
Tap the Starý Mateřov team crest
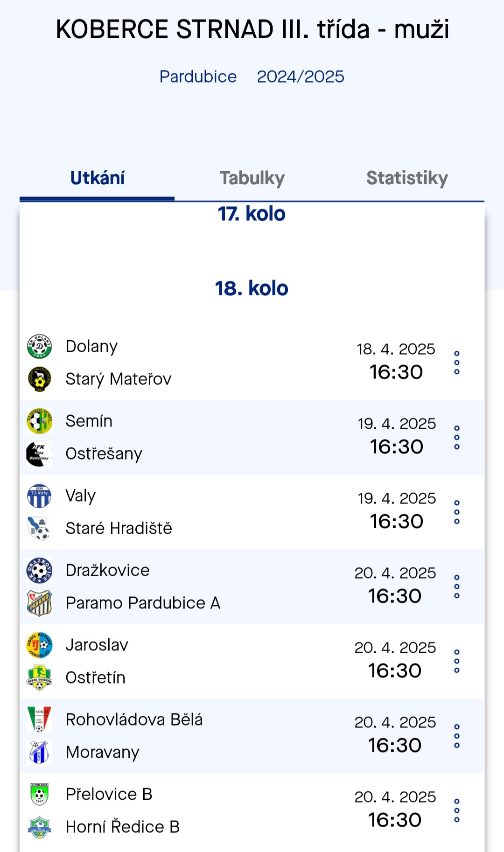tap(39, 379)
